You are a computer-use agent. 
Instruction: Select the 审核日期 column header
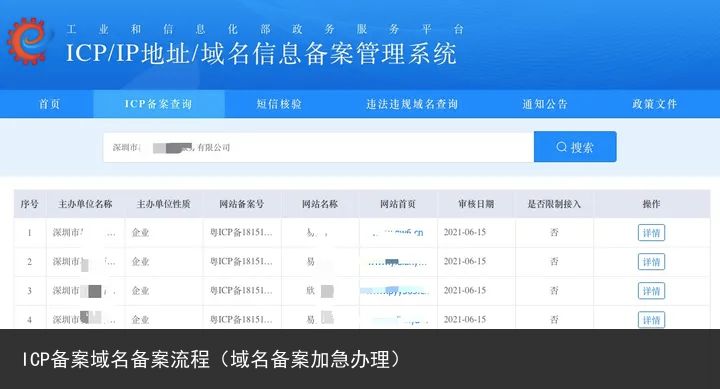[476, 204]
